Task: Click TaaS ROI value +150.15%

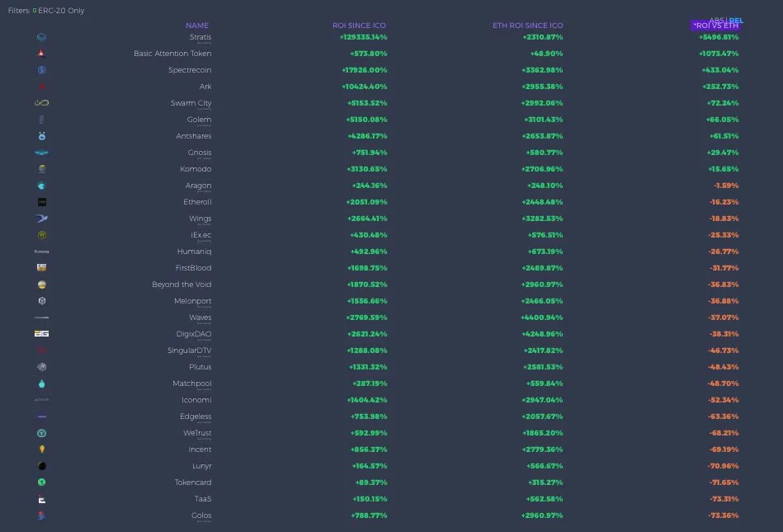Action: click(370, 499)
